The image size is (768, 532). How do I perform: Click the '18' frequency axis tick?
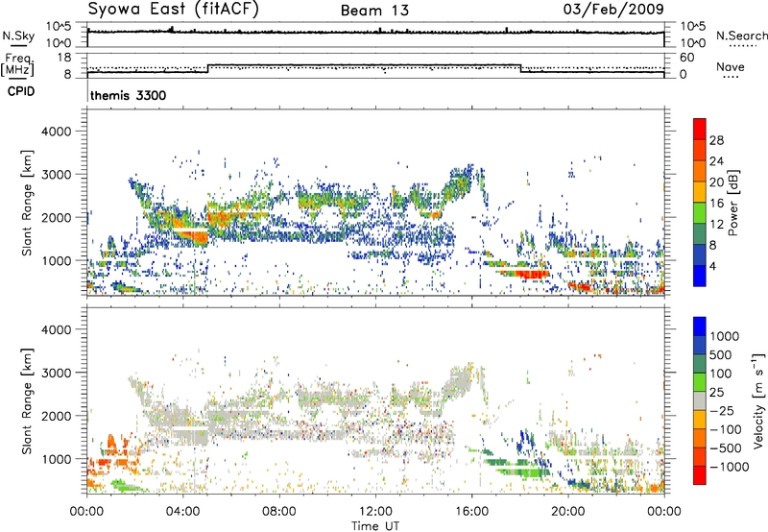click(64, 58)
